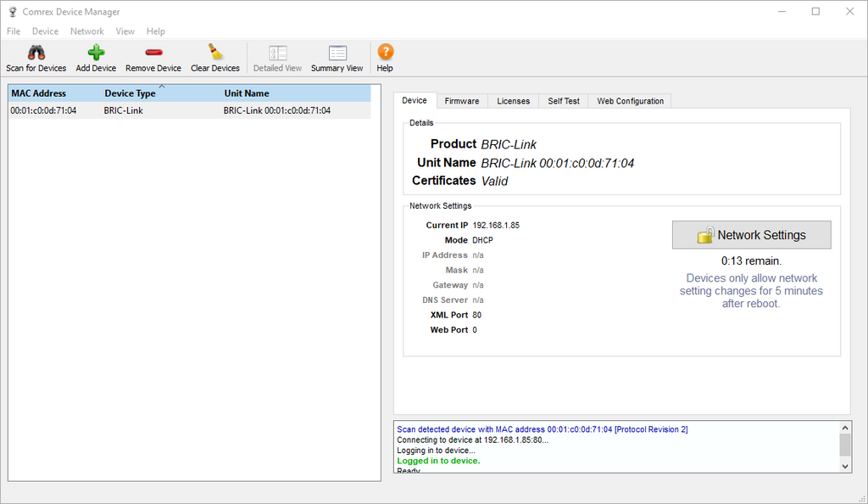Click the red Remove Device minus icon
This screenshot has height=504, width=868.
tap(153, 53)
